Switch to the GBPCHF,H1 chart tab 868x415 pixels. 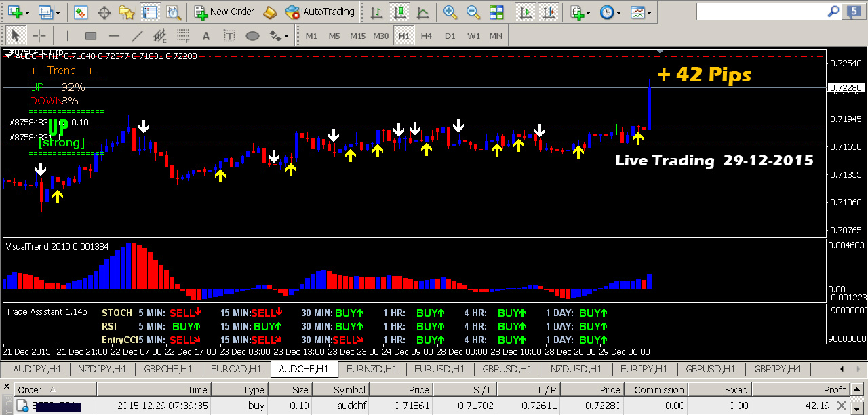tap(169, 370)
